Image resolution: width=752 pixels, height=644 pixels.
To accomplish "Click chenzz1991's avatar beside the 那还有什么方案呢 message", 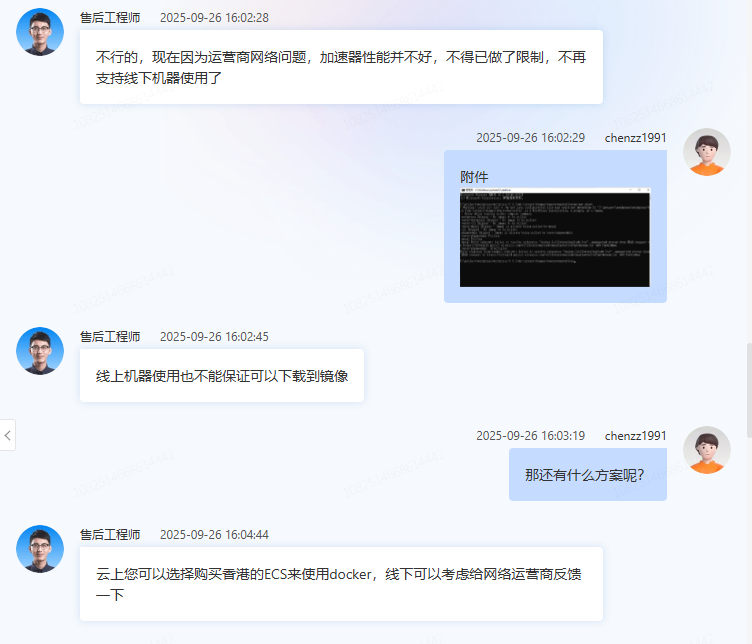I will point(706,450).
